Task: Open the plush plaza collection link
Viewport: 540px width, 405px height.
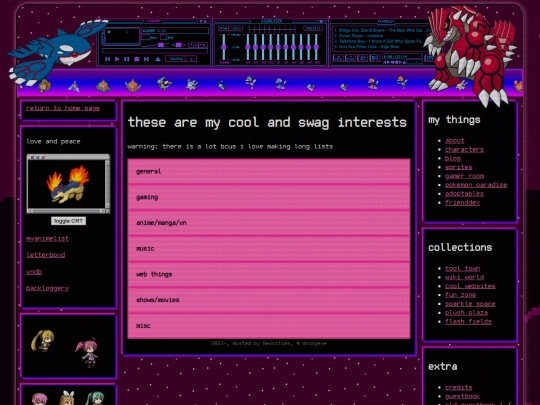Action: [466, 313]
